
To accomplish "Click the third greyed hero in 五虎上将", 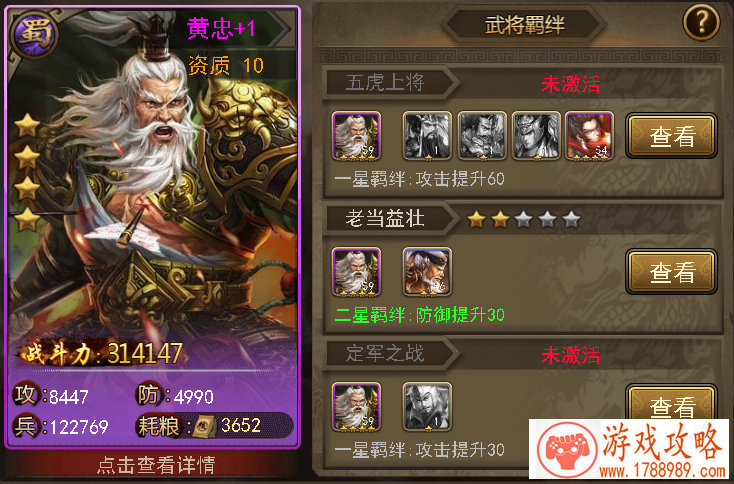I will [536, 136].
